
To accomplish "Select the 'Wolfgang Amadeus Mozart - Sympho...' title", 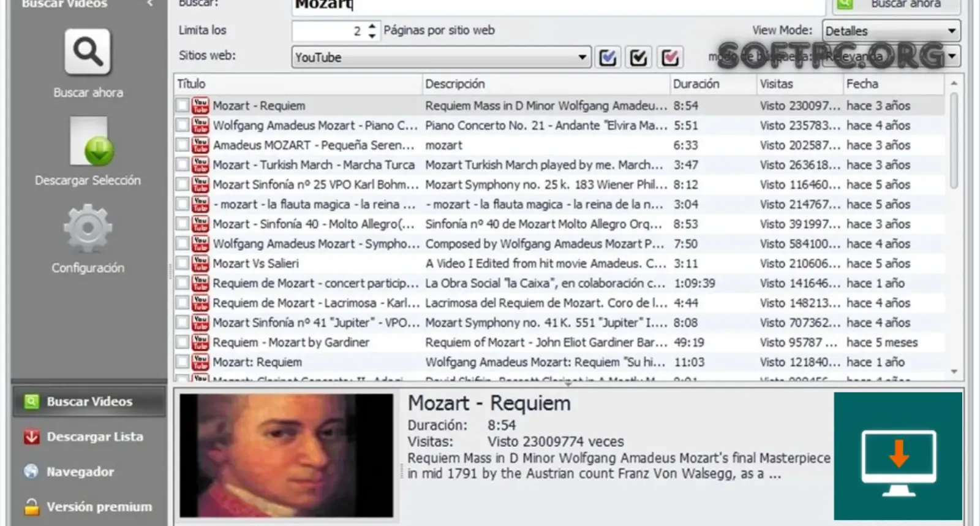I will click(316, 243).
